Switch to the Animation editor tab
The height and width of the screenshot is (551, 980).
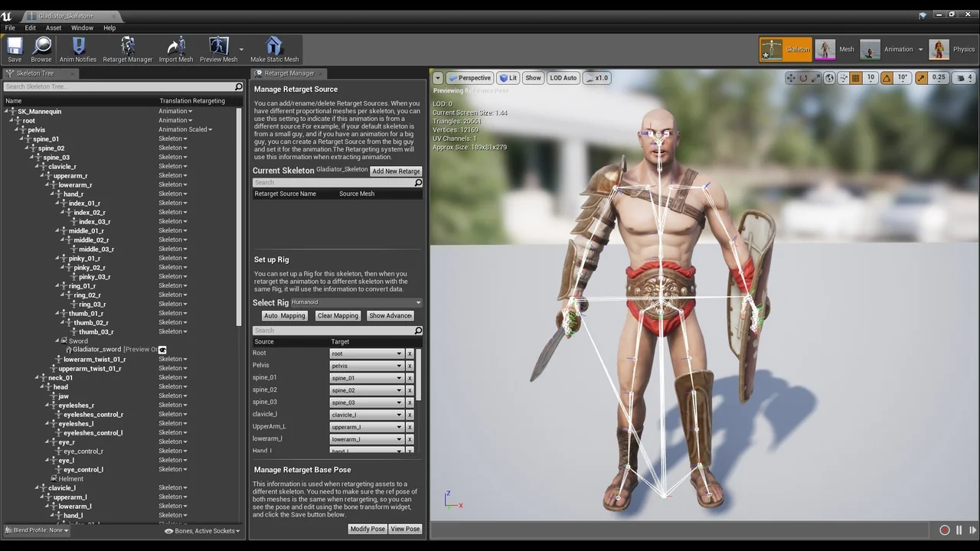pyautogui.click(x=898, y=49)
